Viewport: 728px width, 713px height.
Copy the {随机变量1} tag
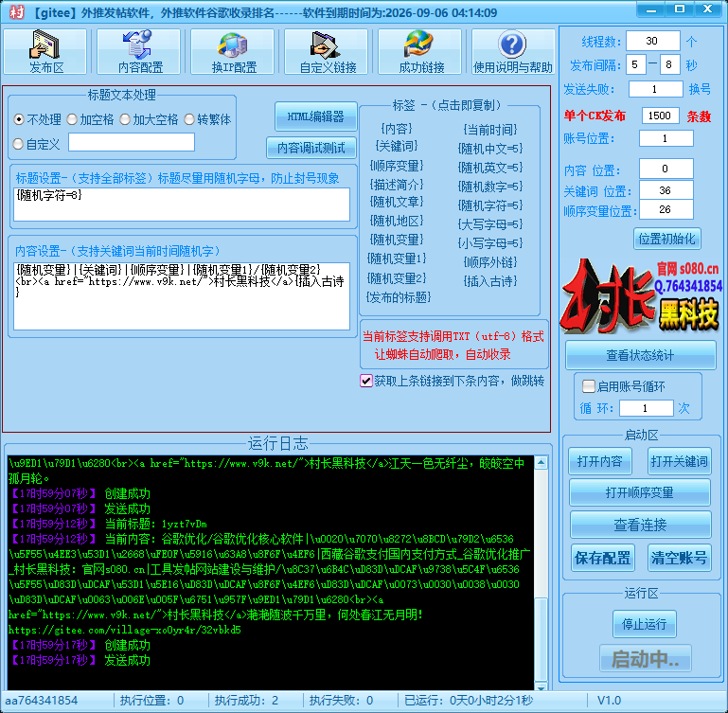[397, 258]
